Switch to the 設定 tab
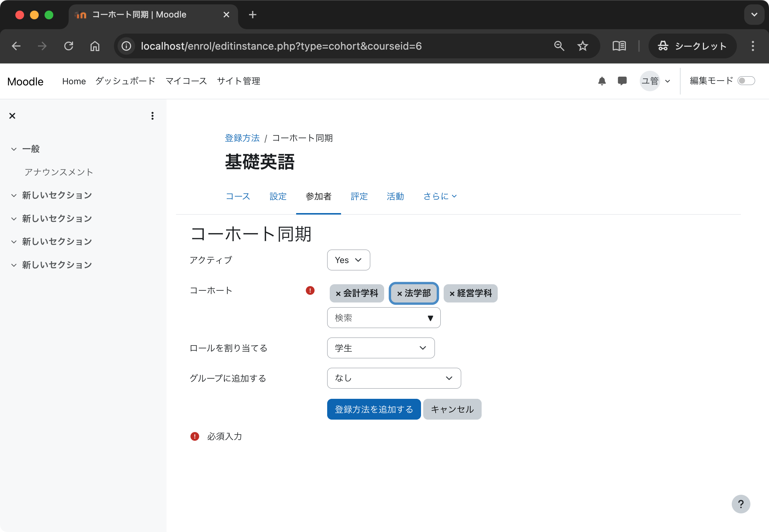769x532 pixels. pos(278,196)
